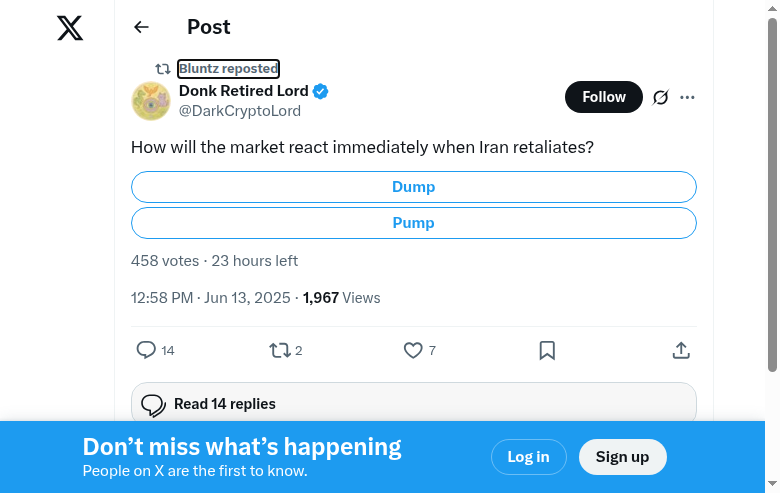This screenshot has width=780, height=493.
Task: Open Bluntz reposted link
Action: [228, 69]
